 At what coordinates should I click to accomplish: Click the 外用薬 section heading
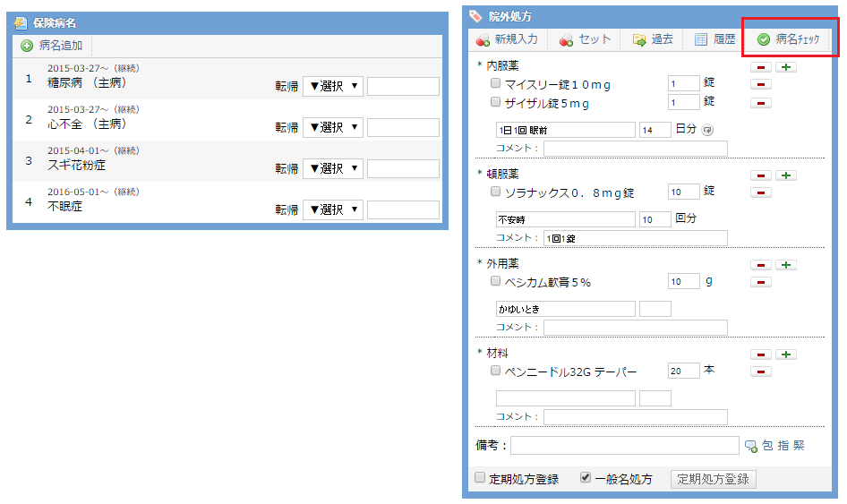[x=502, y=263]
